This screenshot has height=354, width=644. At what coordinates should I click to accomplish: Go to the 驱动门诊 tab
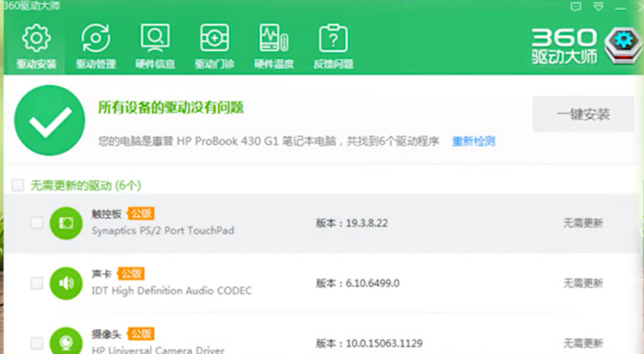coord(214,46)
